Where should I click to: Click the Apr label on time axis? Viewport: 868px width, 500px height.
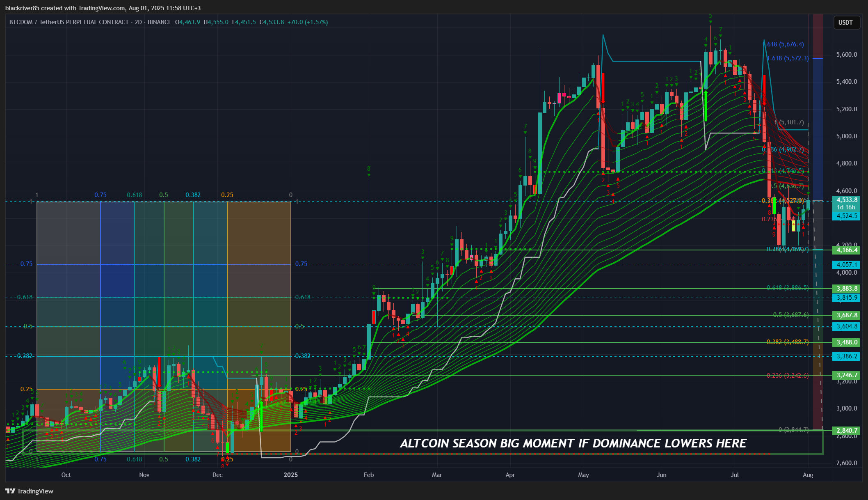click(x=510, y=475)
